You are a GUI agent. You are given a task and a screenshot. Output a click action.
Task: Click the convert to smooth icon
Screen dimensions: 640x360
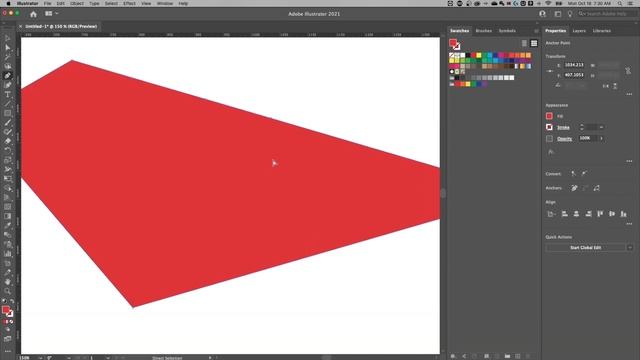584,173
